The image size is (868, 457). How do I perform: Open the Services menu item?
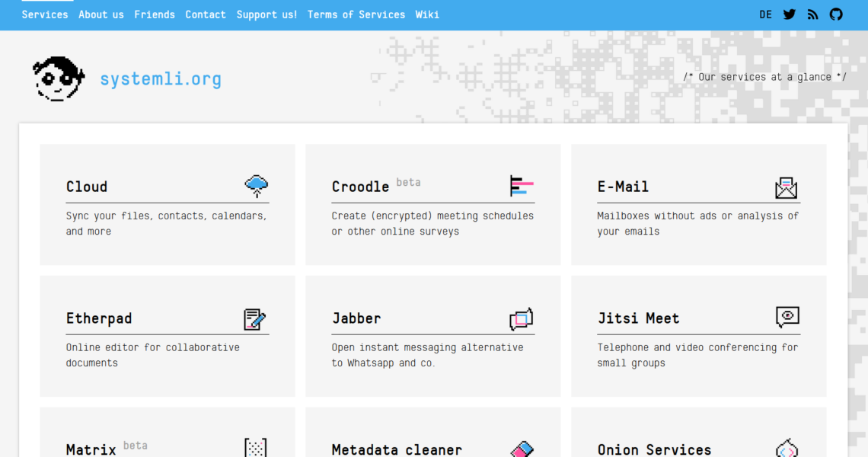pyautogui.click(x=45, y=14)
